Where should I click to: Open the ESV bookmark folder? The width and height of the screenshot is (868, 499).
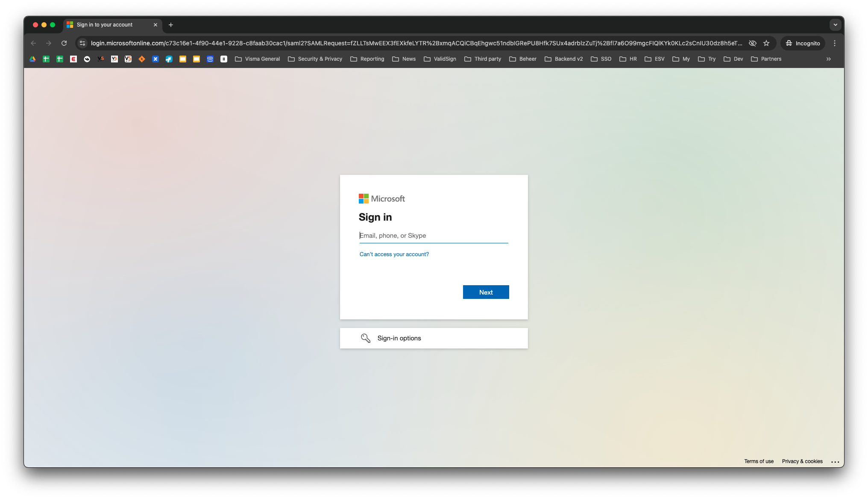(654, 59)
